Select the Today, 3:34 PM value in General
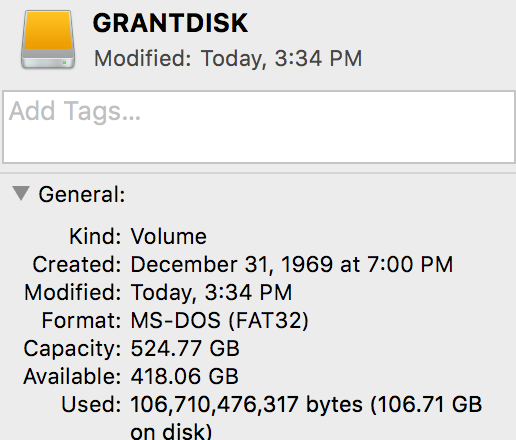Screen dimensions: 516x440 click(x=211, y=293)
